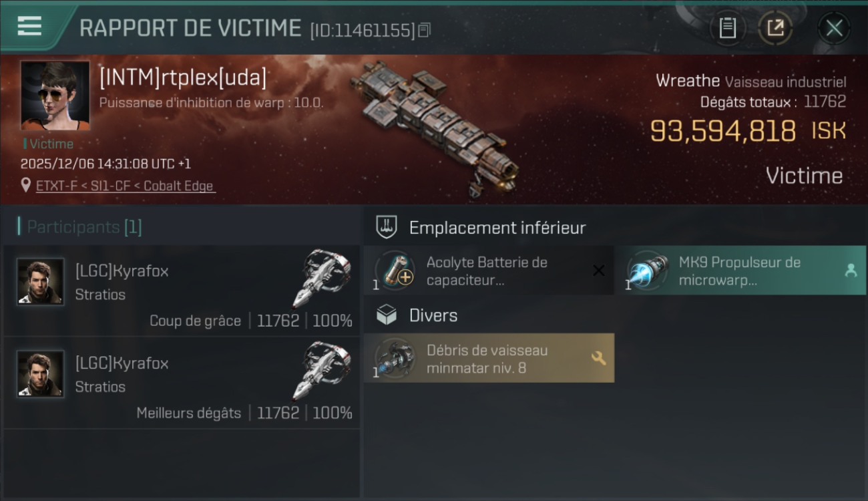Share the kill report externally
This screenshot has width=868, height=501.
775,28
